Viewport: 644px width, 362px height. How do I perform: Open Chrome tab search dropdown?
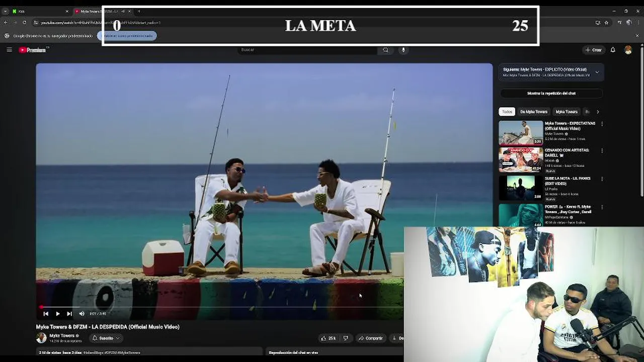pos(5,11)
